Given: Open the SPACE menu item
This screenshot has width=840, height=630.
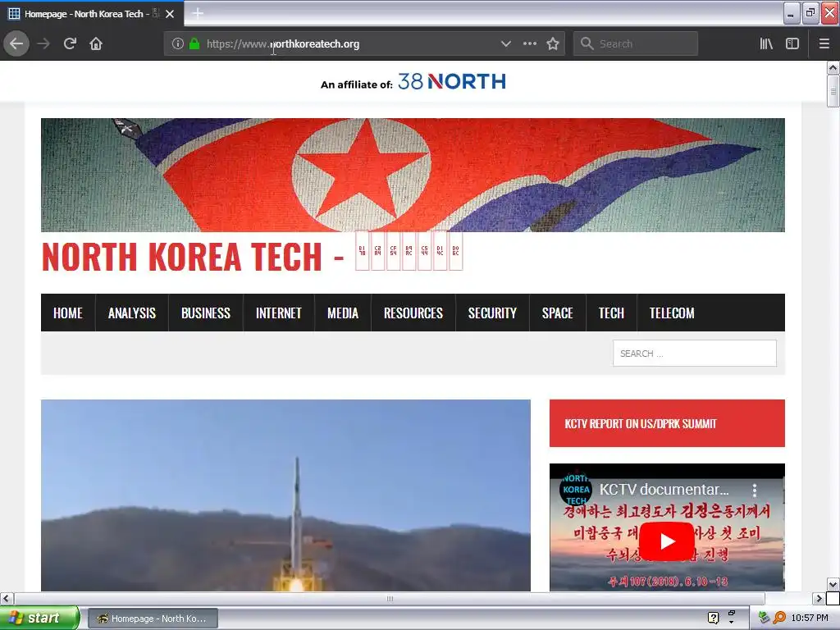Looking at the screenshot, I should 557,313.
